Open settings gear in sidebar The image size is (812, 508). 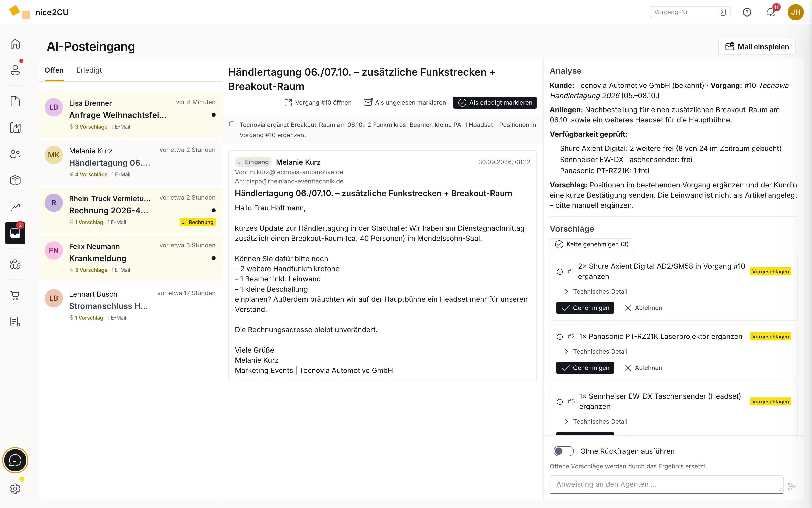15,488
